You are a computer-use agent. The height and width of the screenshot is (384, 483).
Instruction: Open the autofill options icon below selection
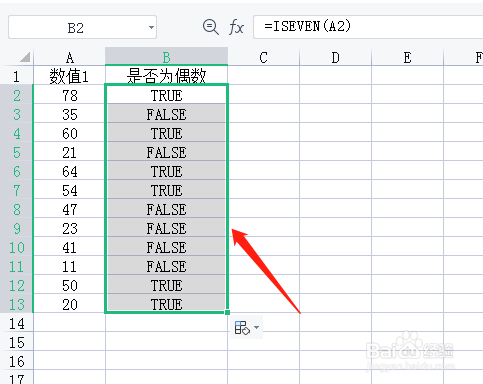pos(242,328)
